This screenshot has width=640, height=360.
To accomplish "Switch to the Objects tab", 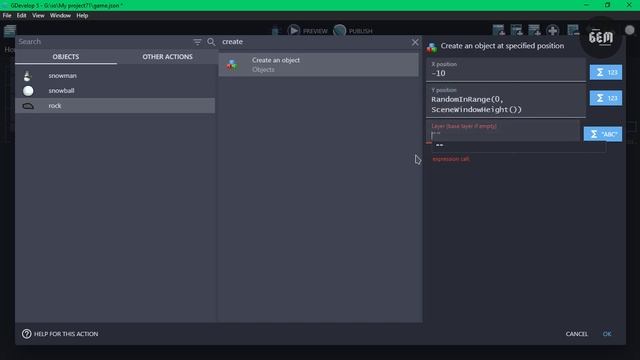I will click(x=66, y=57).
